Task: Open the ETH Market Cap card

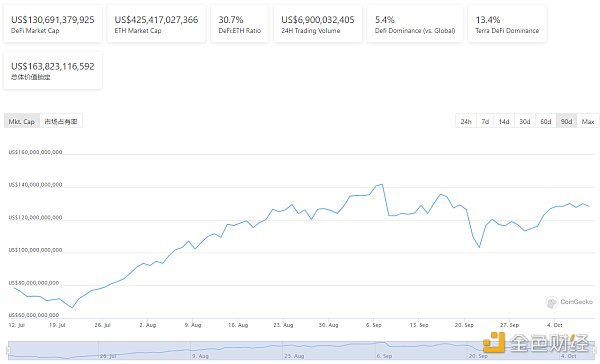Action: pos(156,24)
